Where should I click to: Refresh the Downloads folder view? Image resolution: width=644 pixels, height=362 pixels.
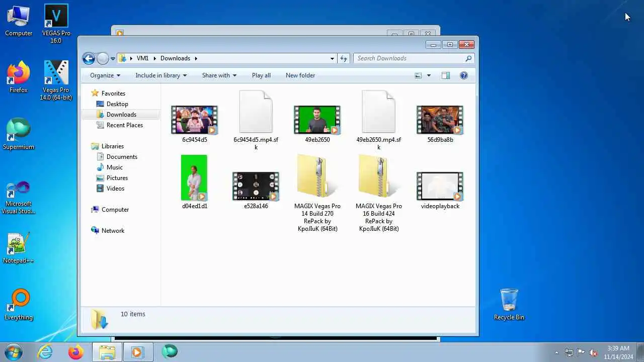pos(344,58)
